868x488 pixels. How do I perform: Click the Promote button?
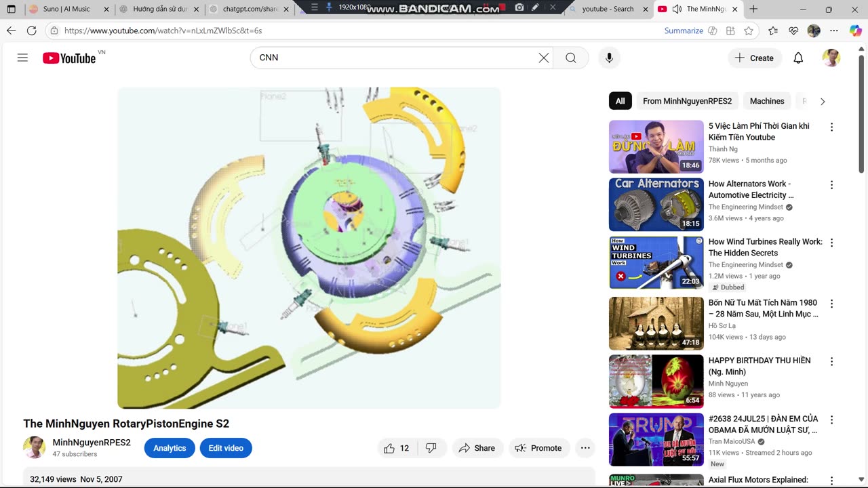pyautogui.click(x=538, y=448)
